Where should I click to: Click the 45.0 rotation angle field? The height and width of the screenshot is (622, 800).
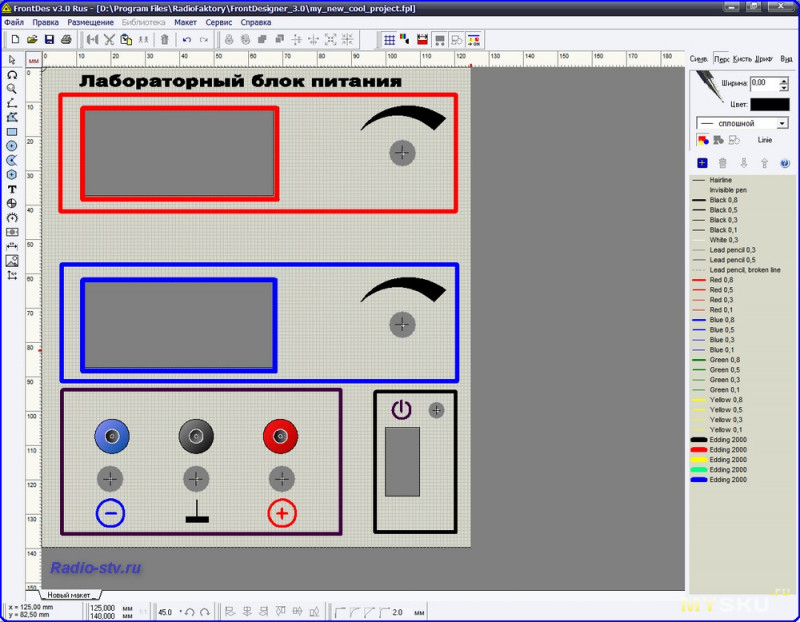(167, 612)
